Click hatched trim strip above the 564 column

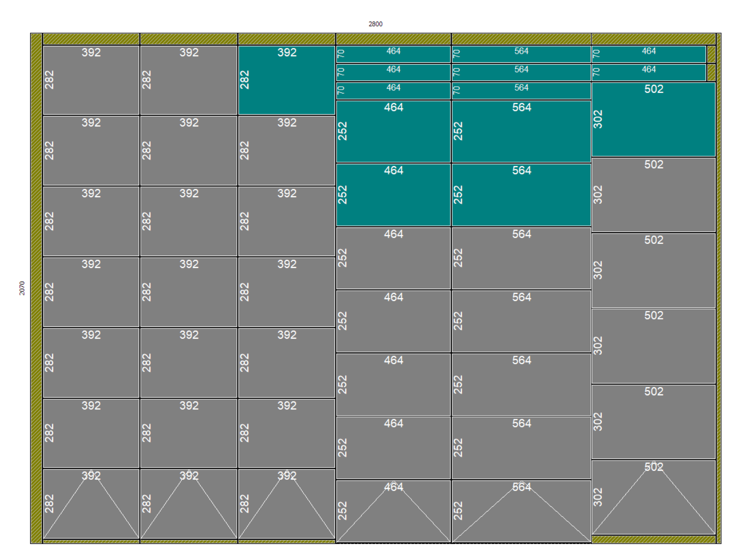tap(521, 39)
